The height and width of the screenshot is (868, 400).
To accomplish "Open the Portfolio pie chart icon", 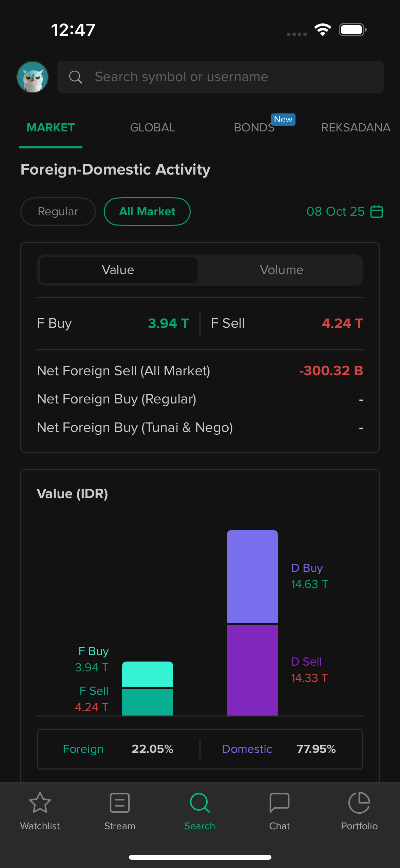I will [359, 803].
